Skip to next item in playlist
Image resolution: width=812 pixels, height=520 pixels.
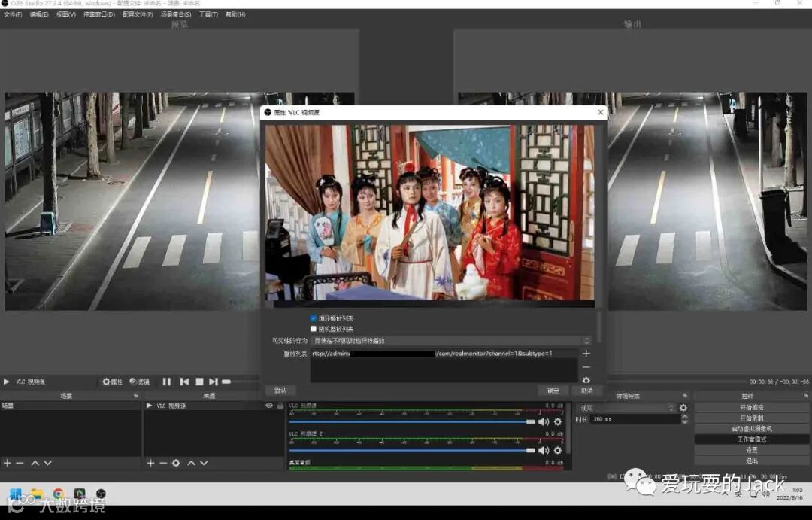tap(214, 382)
